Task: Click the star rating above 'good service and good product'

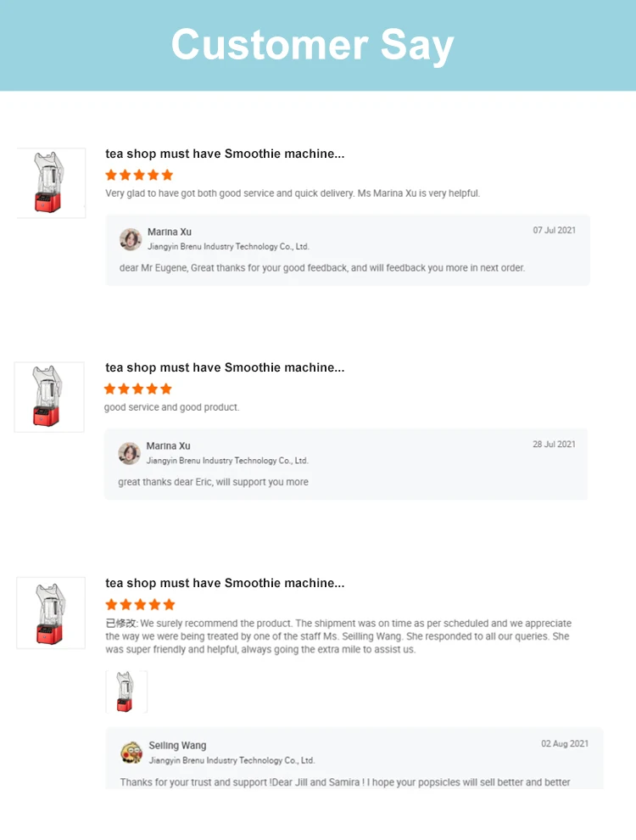Action: [x=137, y=389]
